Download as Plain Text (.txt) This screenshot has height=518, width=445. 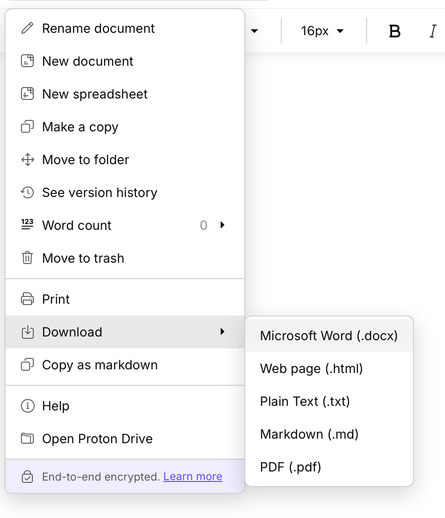(329, 401)
